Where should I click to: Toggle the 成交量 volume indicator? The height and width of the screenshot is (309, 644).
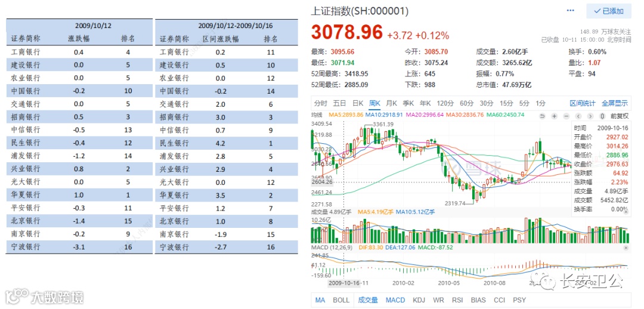click(367, 301)
